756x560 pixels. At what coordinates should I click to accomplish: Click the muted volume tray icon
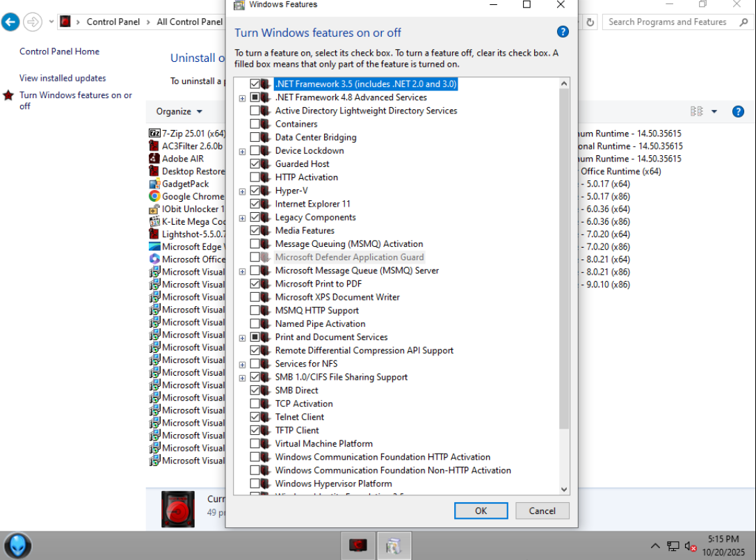point(691,547)
